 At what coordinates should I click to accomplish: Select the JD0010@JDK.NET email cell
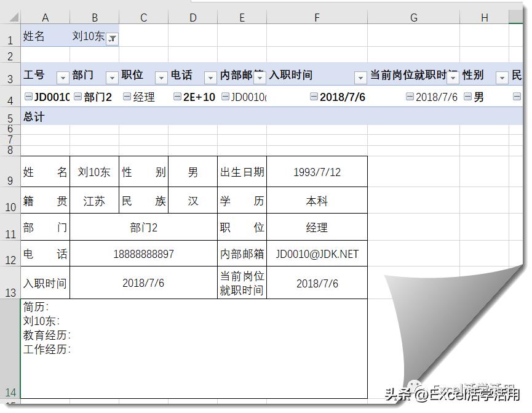[317, 254]
